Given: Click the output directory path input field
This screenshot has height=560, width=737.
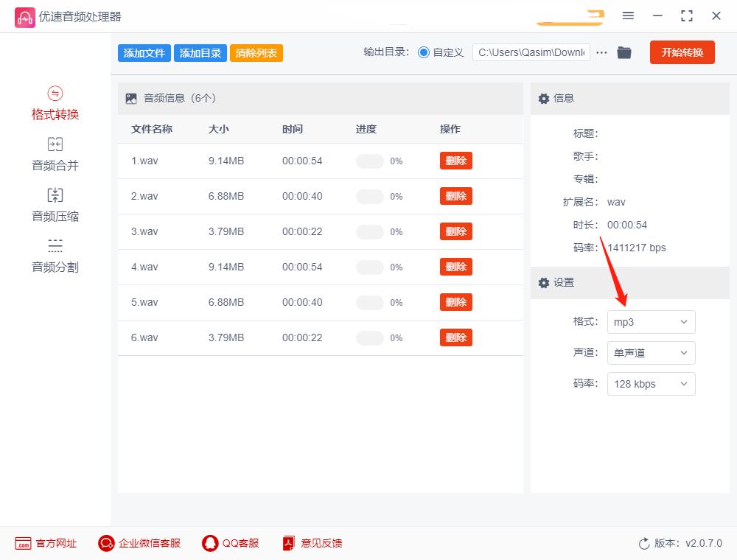Looking at the screenshot, I should pyautogui.click(x=531, y=52).
